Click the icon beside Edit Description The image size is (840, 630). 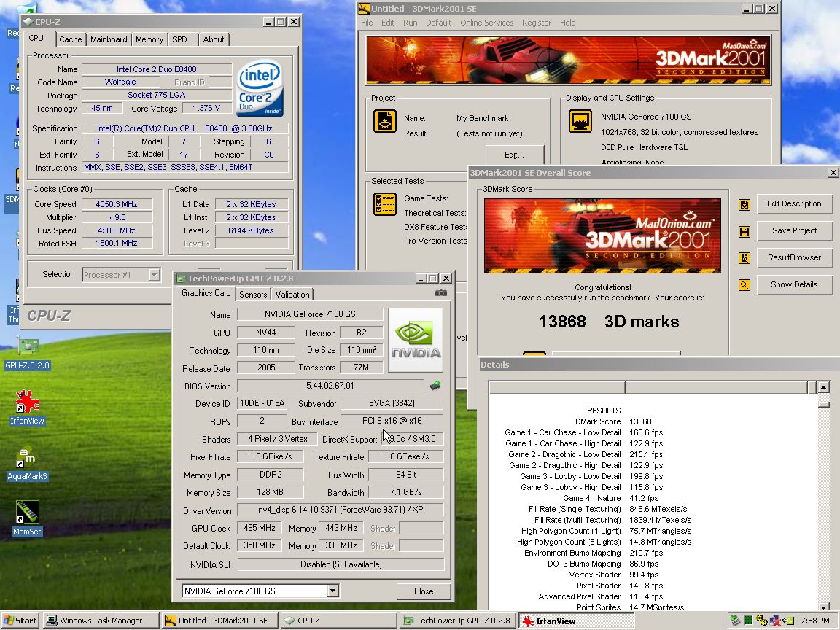[x=744, y=205]
